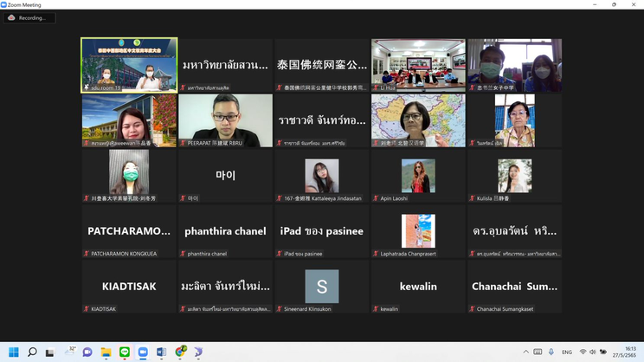Select Sineenard Klinsukon's avatar tile
644x362 pixels.
[x=321, y=287]
